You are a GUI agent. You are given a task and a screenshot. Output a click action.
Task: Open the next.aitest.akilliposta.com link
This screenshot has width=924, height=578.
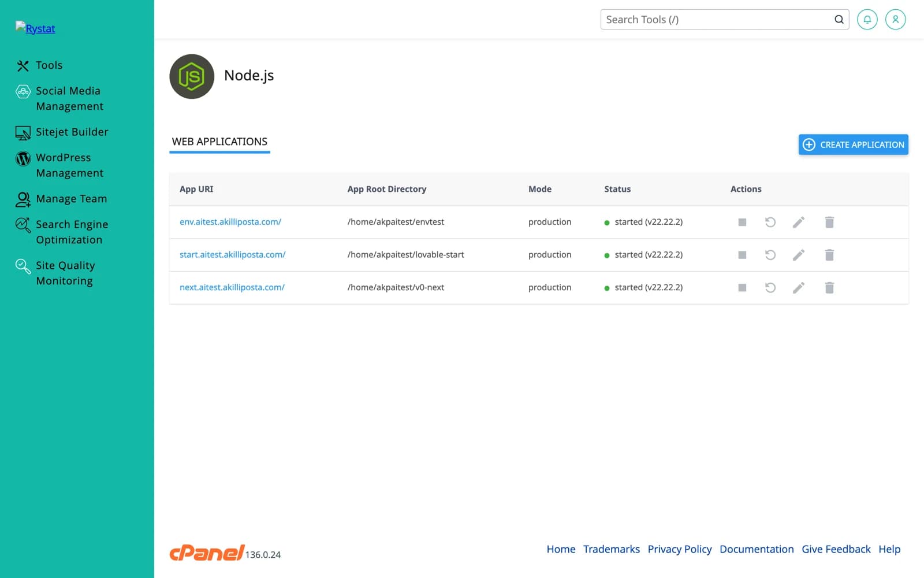point(232,287)
